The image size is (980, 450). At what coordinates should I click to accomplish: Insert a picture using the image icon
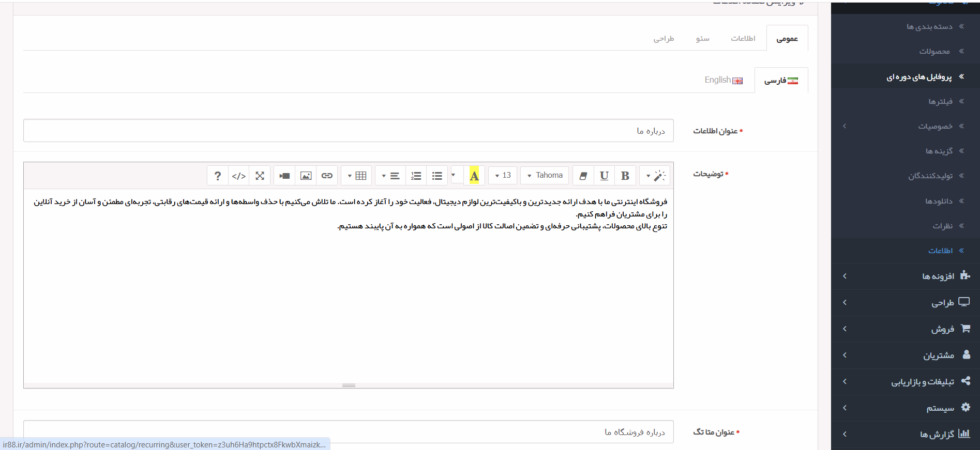tap(306, 176)
